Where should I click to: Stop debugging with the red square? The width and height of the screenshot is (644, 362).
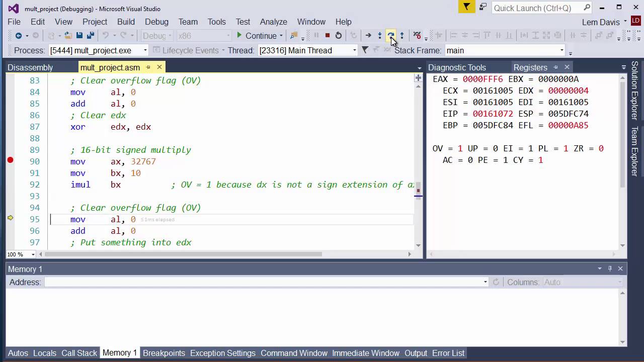click(x=328, y=36)
